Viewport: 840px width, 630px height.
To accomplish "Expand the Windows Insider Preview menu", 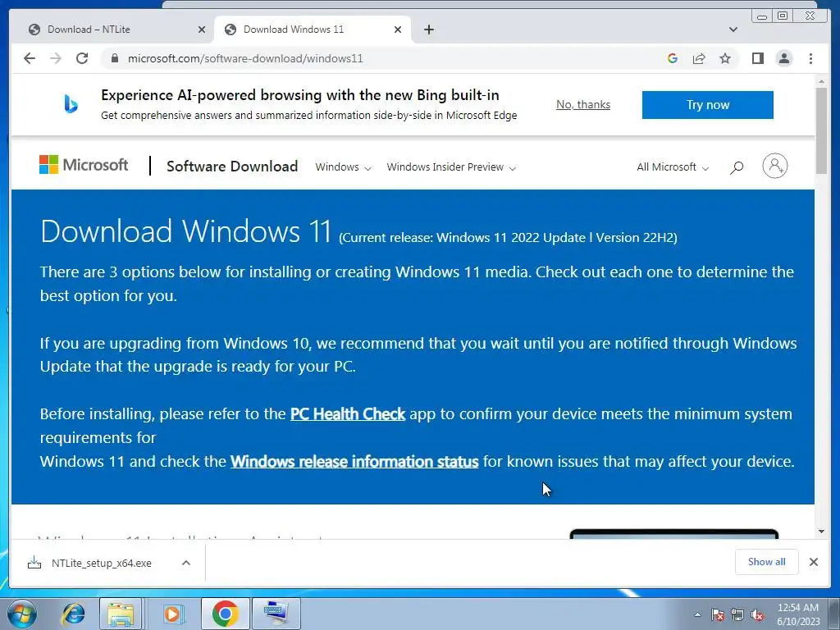I will tap(451, 167).
